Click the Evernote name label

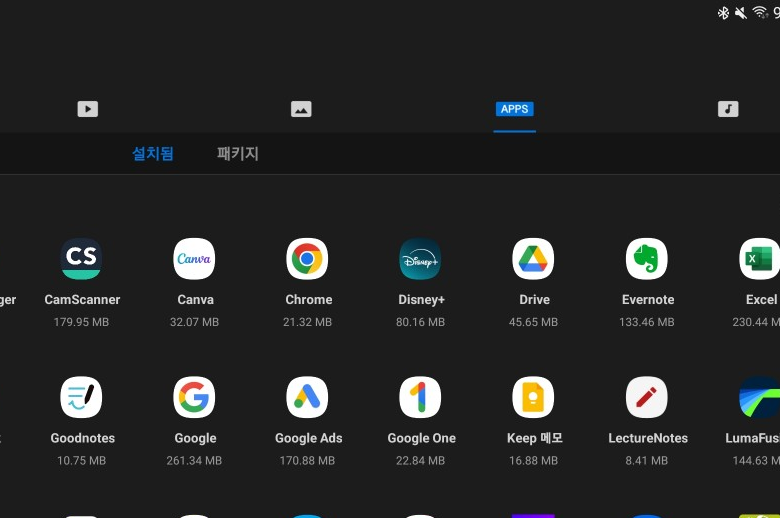[648, 300]
